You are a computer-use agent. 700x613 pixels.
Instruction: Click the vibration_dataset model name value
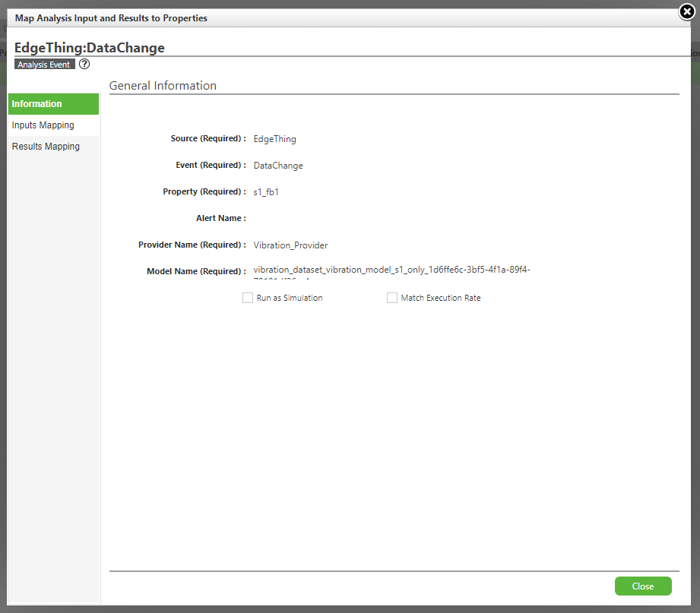pyautogui.click(x=391, y=272)
